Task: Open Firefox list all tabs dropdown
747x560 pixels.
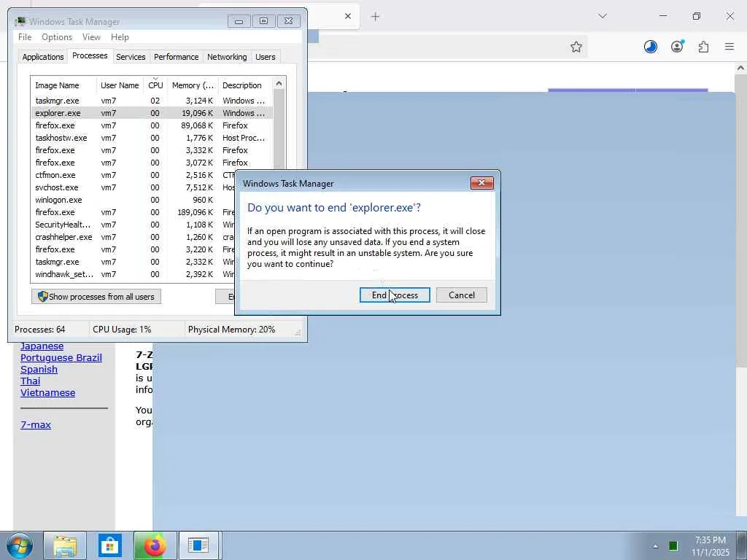Action: pyautogui.click(x=602, y=16)
